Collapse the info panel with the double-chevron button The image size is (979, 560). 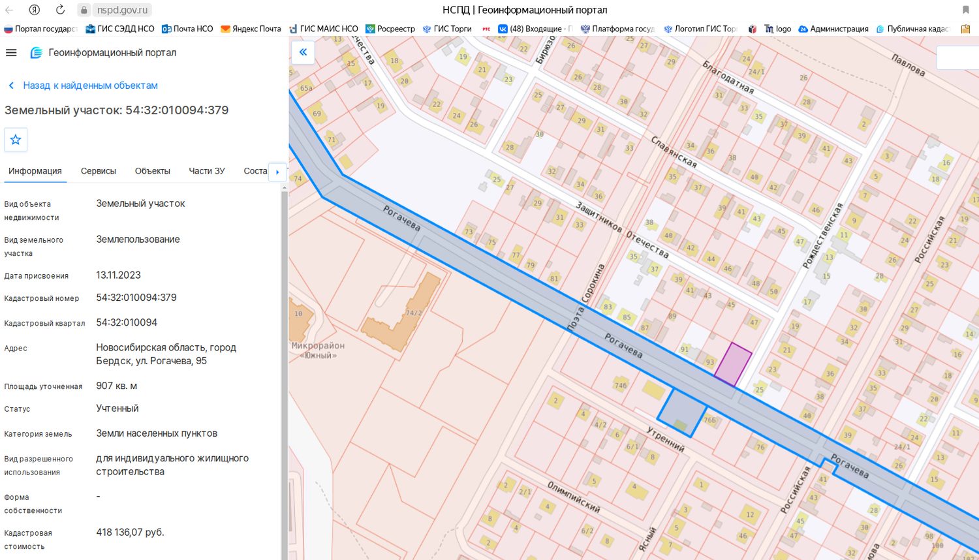click(x=303, y=52)
